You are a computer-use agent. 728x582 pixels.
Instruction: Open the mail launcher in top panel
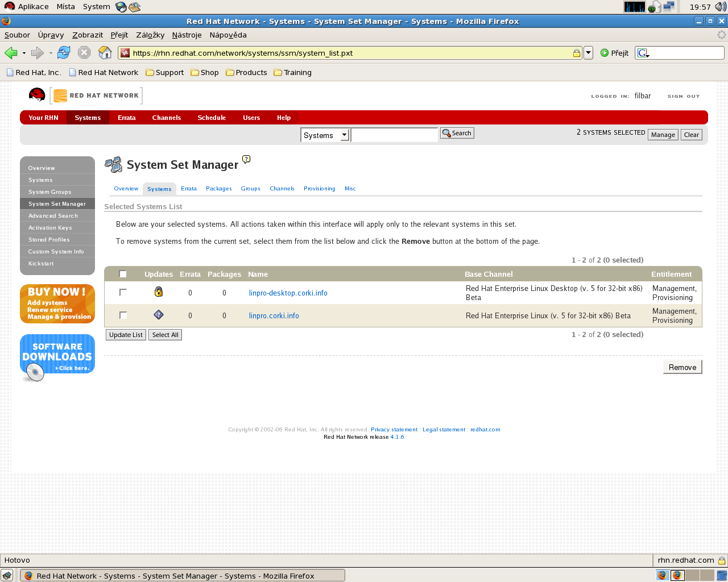point(135,7)
